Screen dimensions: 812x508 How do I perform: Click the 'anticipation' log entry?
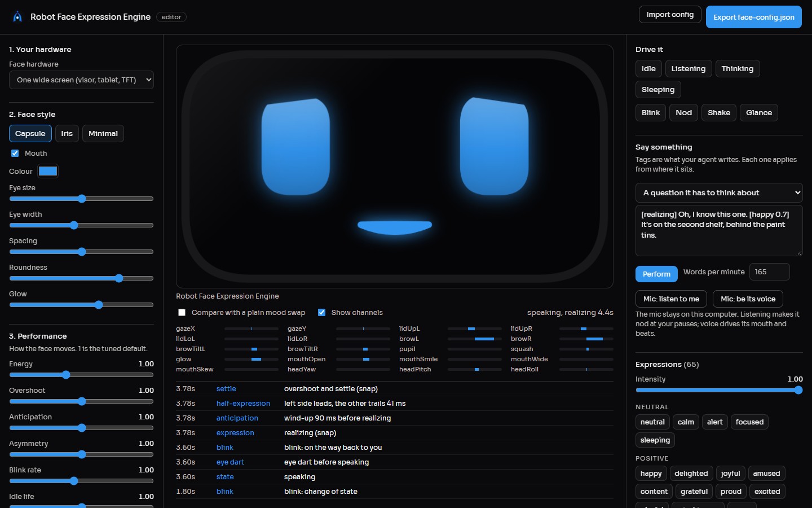coord(237,418)
